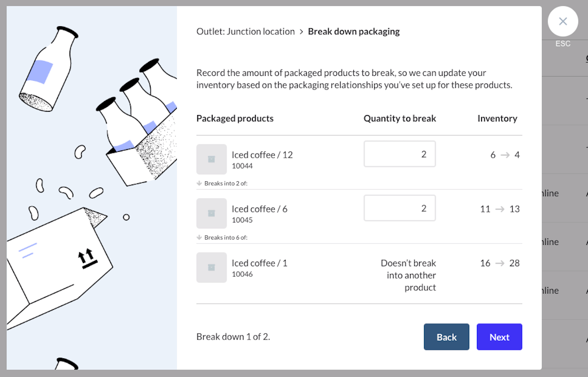Click the Iced coffee / 1 product thumbnail
The image size is (588, 377).
[212, 267]
